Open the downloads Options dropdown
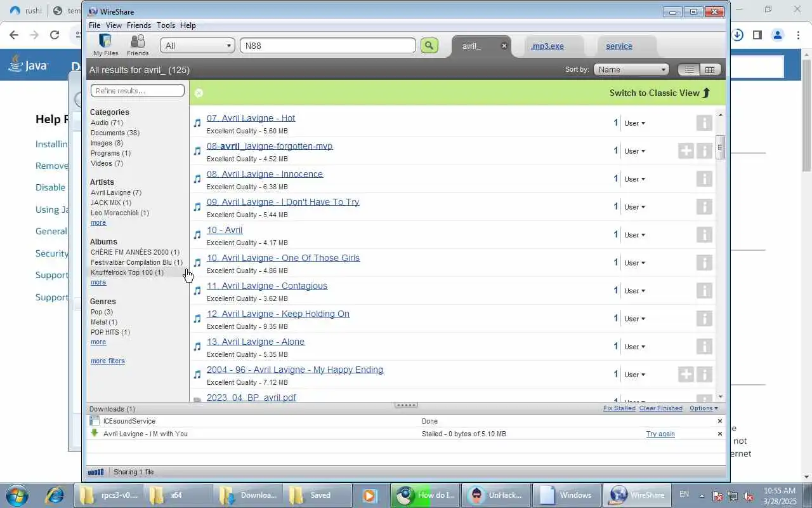The image size is (812, 508). tap(704, 408)
